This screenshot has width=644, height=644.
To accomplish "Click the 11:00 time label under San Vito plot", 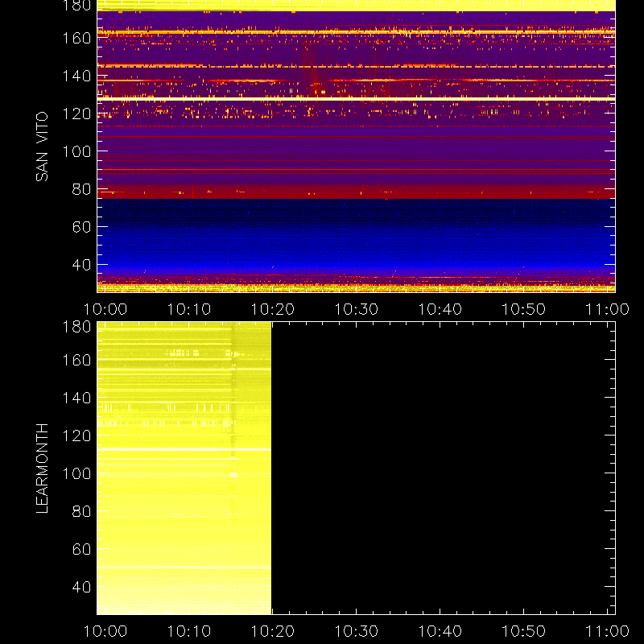I will tap(607, 309).
